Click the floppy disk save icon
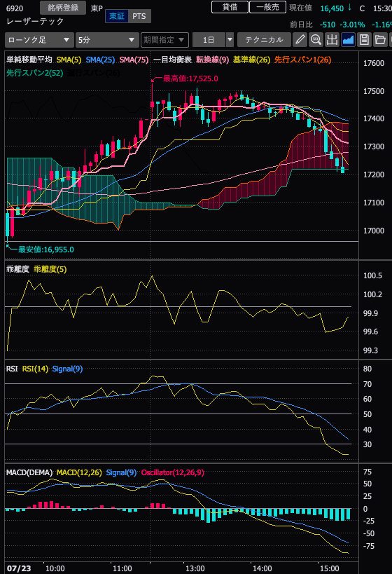 point(364,39)
